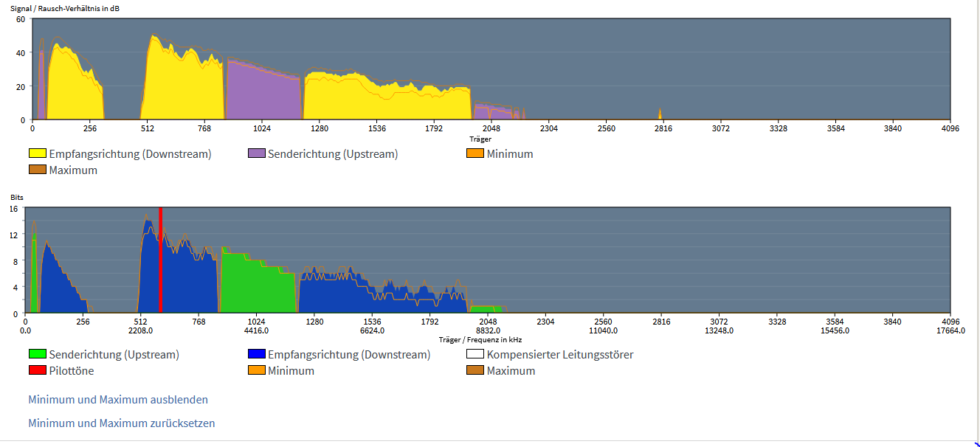Click '2208.0' frequency value on bits axis
Screen dimensions: 980x447
click(141, 331)
